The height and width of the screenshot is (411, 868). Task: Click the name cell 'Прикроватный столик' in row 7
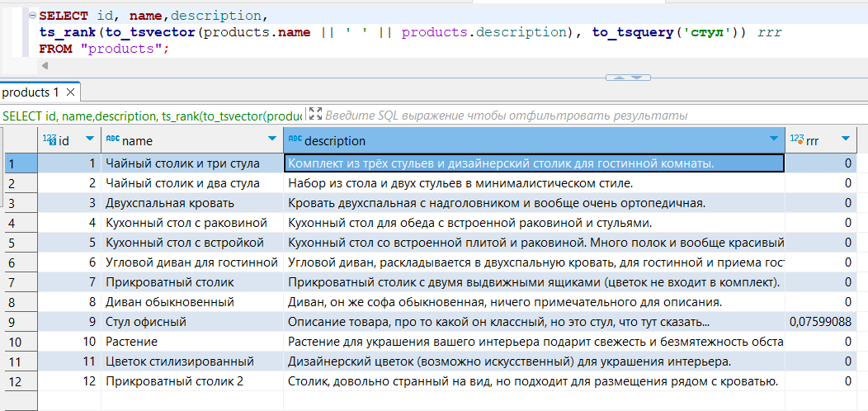tap(192, 282)
